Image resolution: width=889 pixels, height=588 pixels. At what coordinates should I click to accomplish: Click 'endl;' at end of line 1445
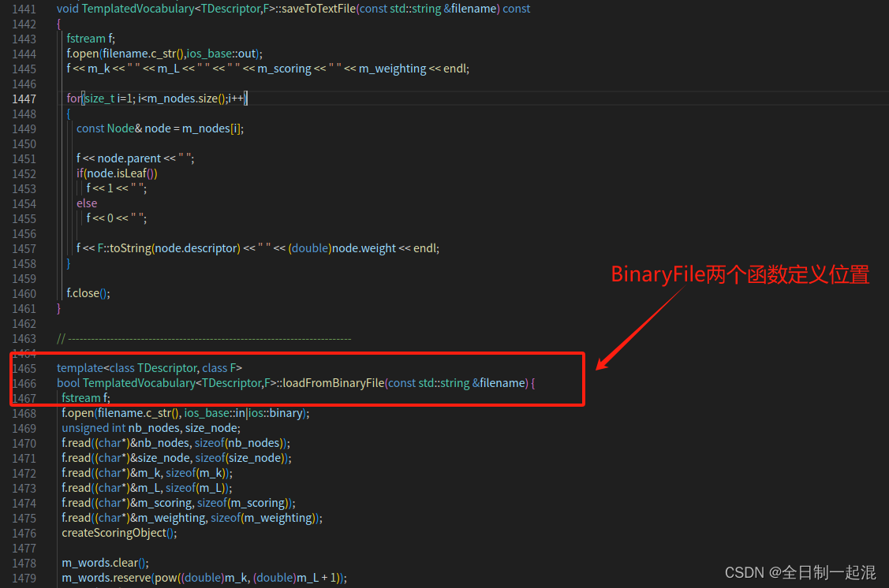click(x=457, y=69)
